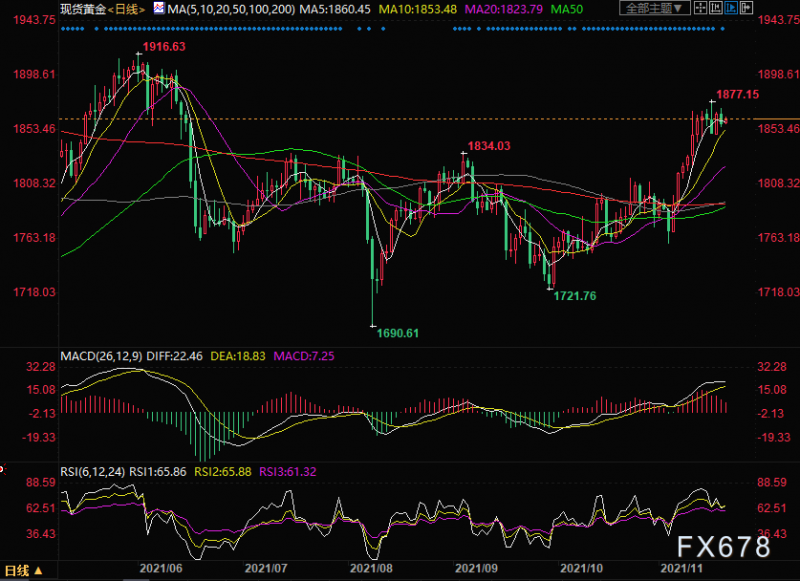
Task: Click the MA20:1823.79 value
Action: click(x=504, y=9)
